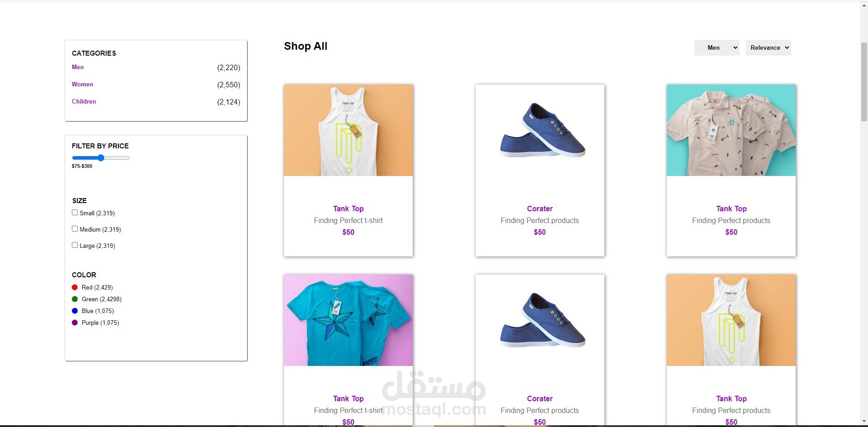Select the purple color dot filter
This screenshot has height=427, width=868.
(x=75, y=323)
